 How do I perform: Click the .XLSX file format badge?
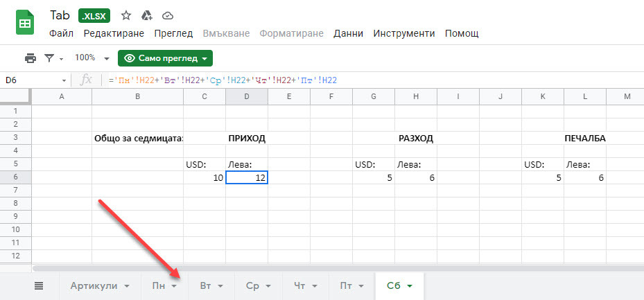coord(94,15)
